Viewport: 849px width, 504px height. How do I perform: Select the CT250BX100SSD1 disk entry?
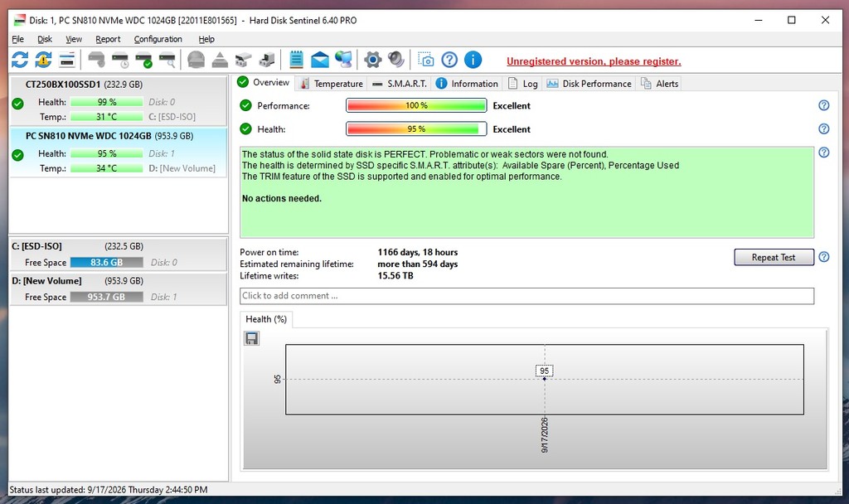pos(118,100)
